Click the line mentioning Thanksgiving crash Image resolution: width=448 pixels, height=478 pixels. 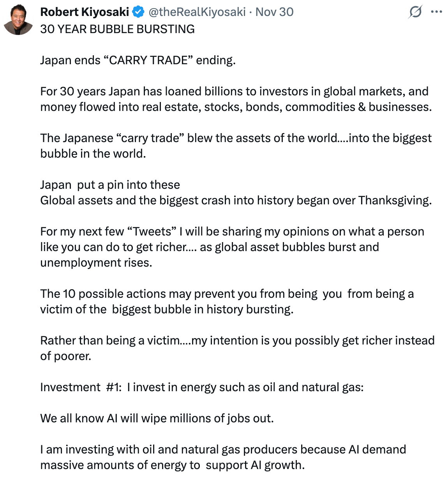[x=236, y=200]
